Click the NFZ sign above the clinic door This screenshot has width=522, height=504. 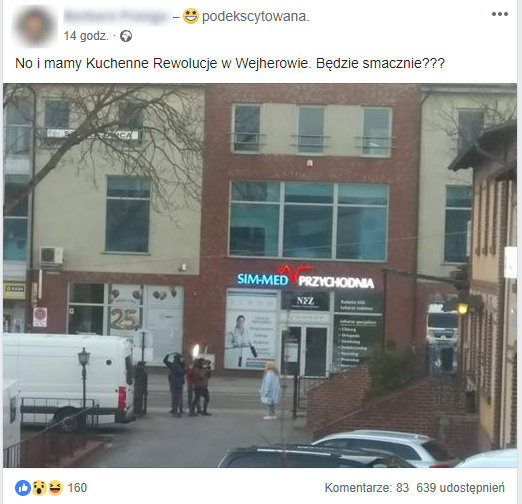tap(305, 301)
